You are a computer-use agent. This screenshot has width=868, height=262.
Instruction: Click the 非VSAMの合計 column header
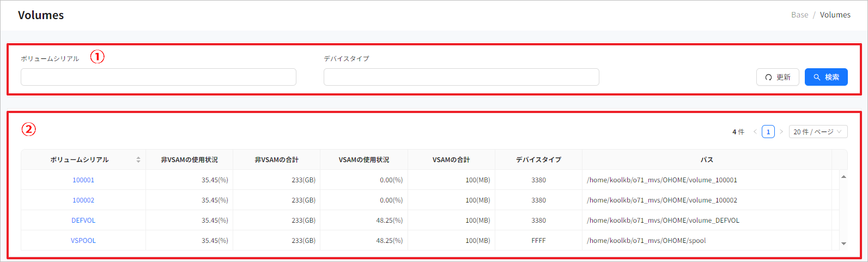click(x=277, y=160)
